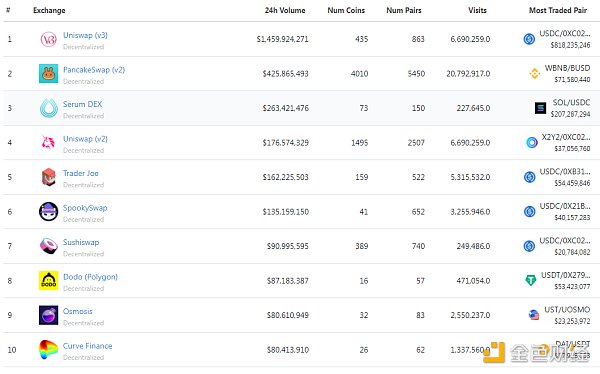600x374 pixels.
Task: Click the Uniswap v2 unicorn logo
Action: pos(48,142)
